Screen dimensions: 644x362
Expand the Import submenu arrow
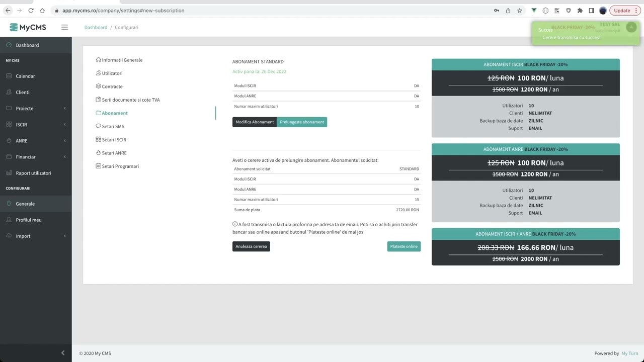point(64,236)
